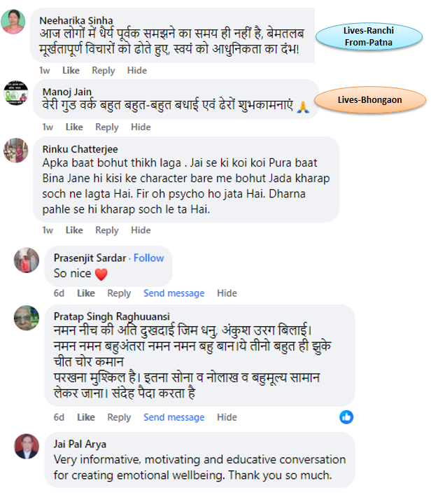Click the blue thumbs-up reaction icon
This screenshot has height=504, width=431.
click(346, 417)
